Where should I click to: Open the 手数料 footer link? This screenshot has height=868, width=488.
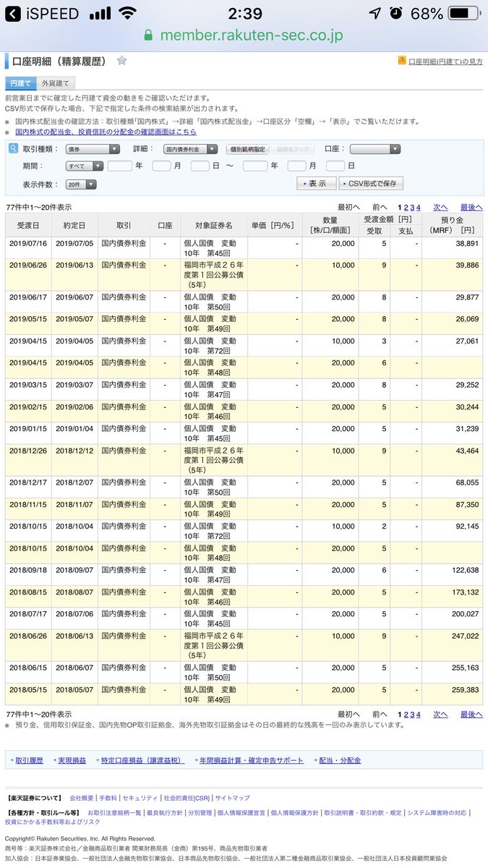[108, 798]
